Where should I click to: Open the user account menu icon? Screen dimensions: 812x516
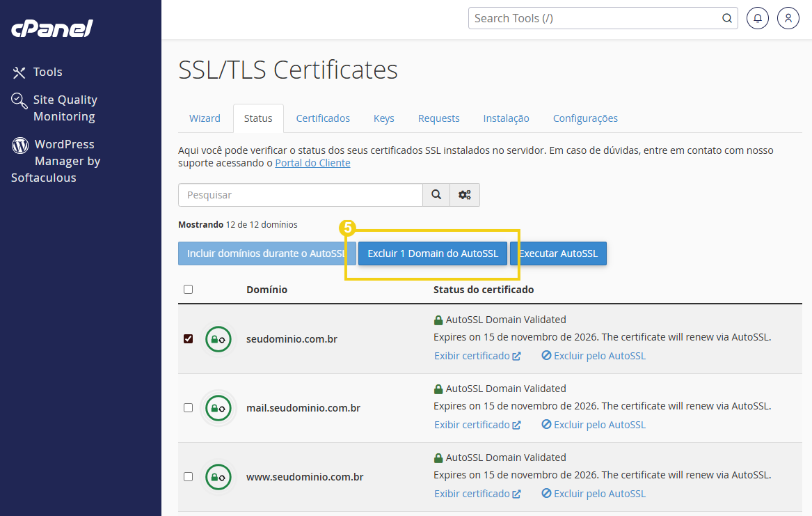point(788,18)
